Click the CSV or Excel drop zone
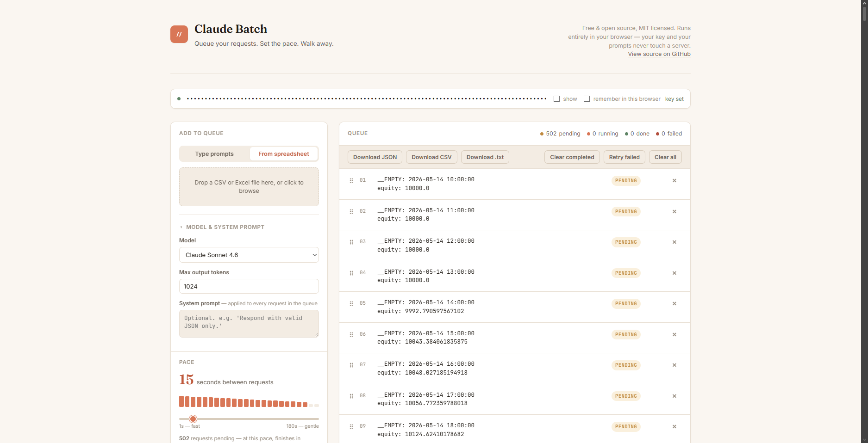868x443 pixels. [x=249, y=187]
